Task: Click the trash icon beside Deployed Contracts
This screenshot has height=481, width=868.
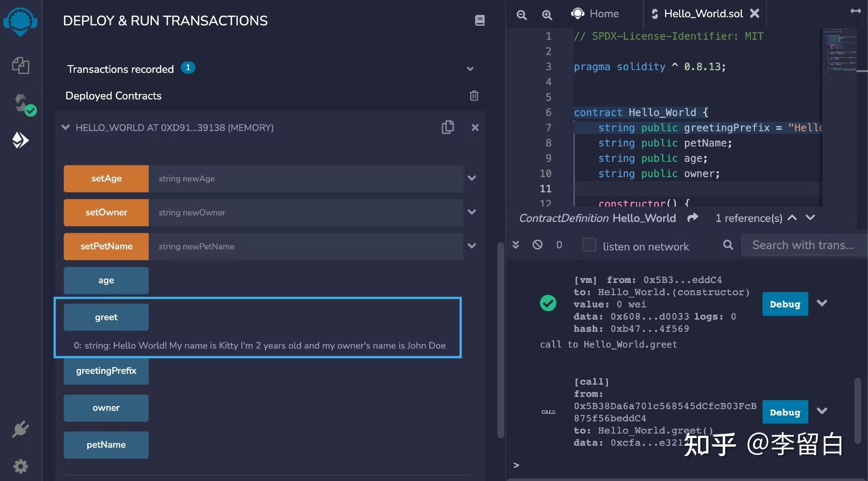Action: pyautogui.click(x=474, y=96)
